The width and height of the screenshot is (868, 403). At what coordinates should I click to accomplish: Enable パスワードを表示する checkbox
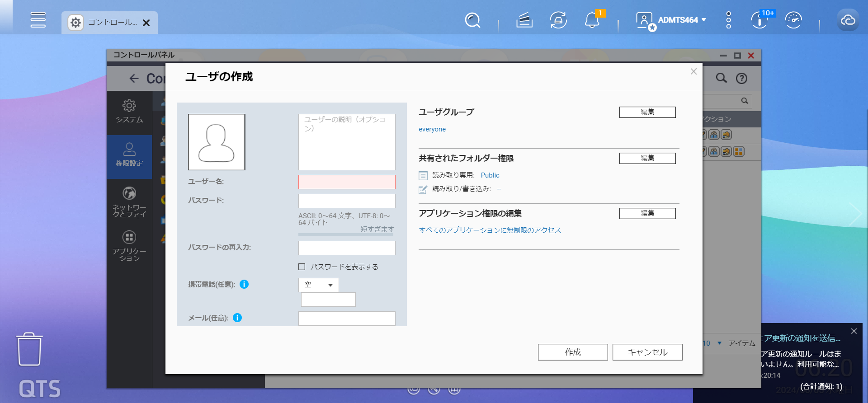[x=302, y=267]
